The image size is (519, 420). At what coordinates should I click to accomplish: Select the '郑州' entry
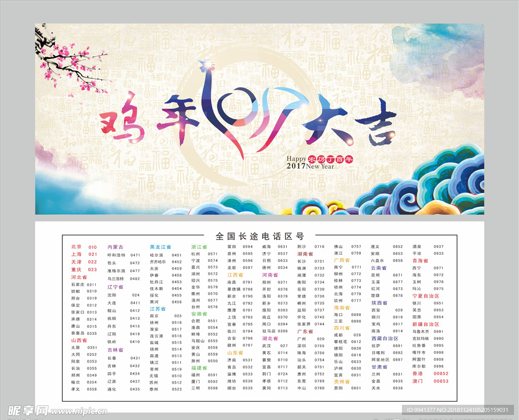[x=267, y=282]
